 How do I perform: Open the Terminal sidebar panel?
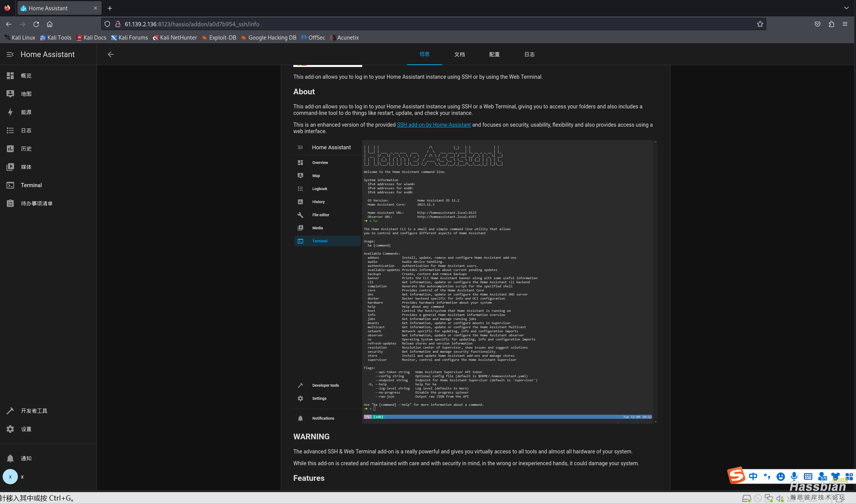[x=48, y=185]
